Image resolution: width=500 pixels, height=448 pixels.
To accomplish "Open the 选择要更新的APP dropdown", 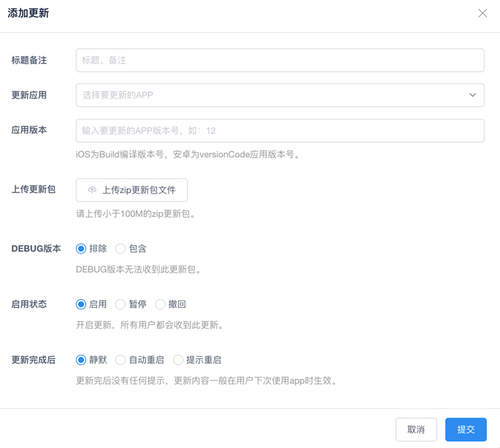I will click(x=280, y=95).
